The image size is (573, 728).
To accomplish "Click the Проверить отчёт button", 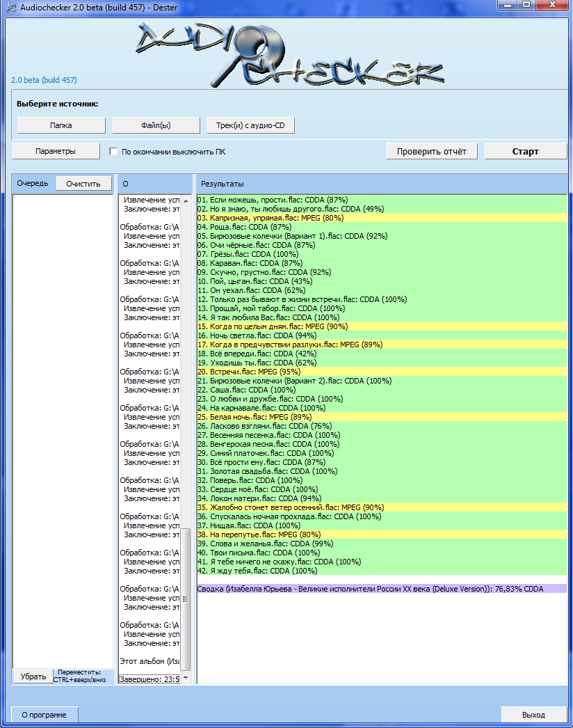I will [432, 151].
